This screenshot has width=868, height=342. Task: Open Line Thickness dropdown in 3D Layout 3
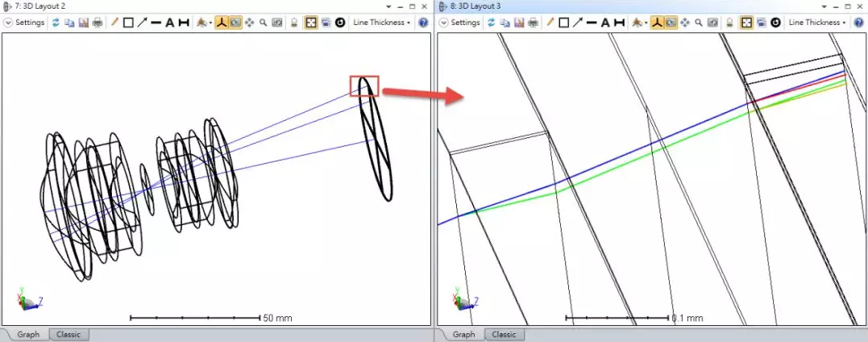(x=818, y=23)
